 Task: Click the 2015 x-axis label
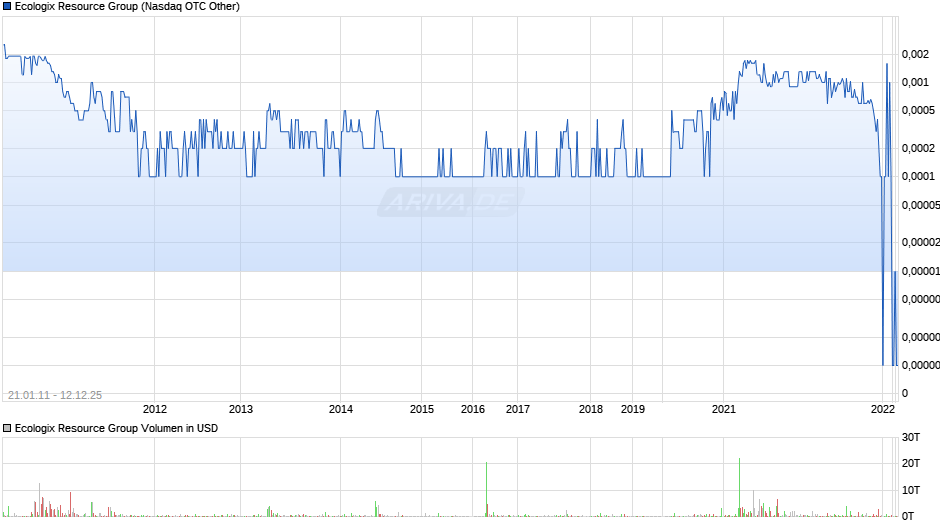tap(422, 409)
